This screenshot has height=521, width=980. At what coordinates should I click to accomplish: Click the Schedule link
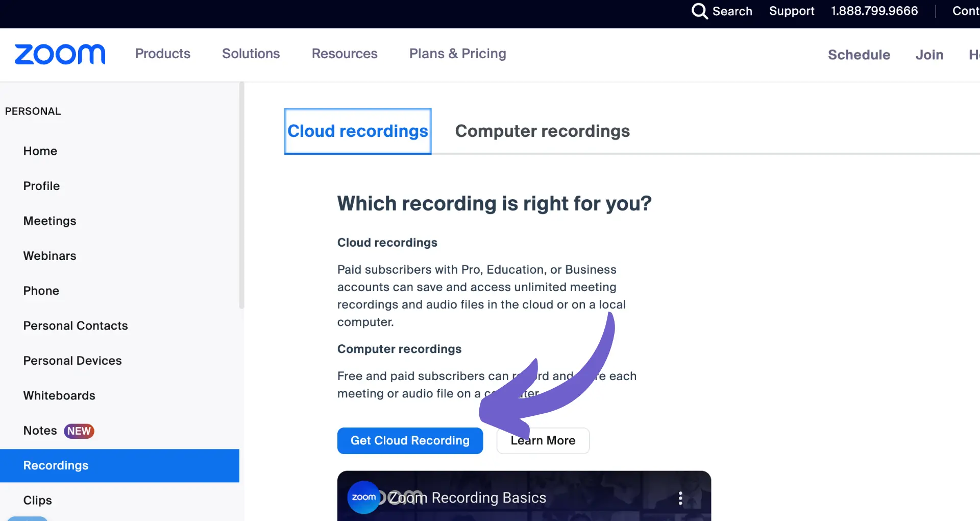(x=859, y=55)
